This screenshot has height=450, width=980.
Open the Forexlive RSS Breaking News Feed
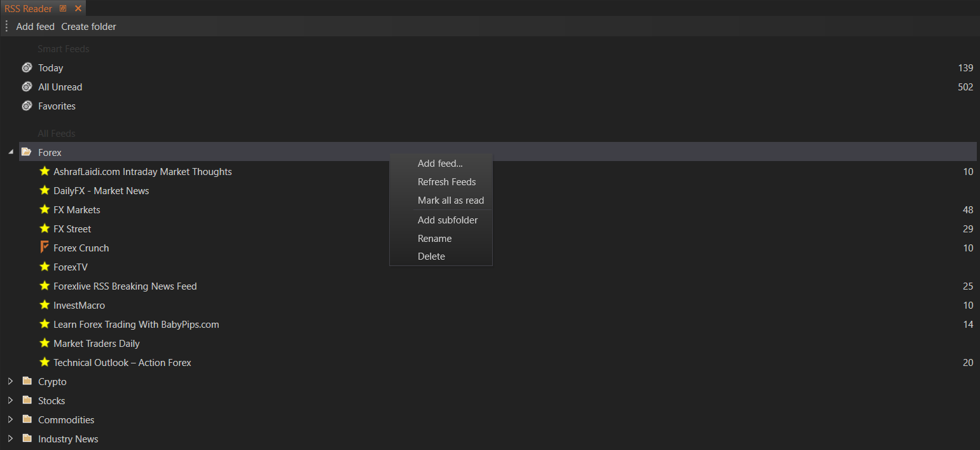(125, 286)
